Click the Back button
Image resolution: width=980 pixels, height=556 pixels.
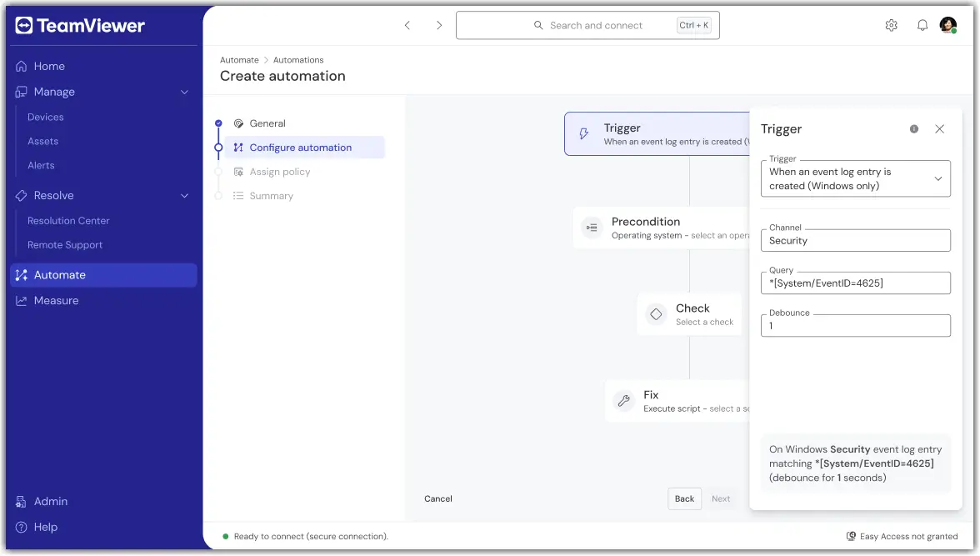[x=684, y=499]
